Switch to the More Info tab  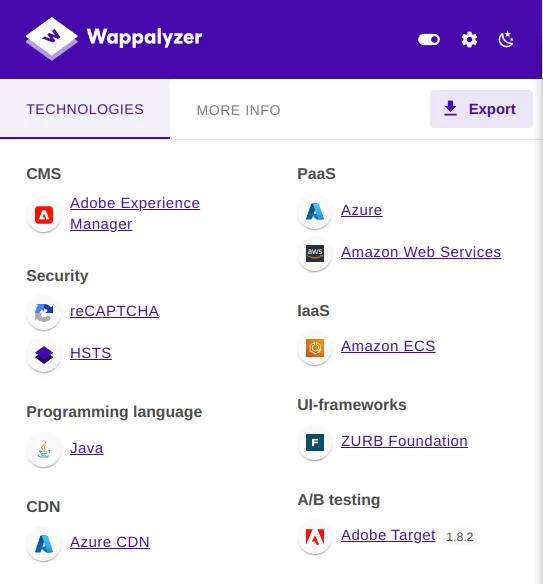tap(238, 110)
